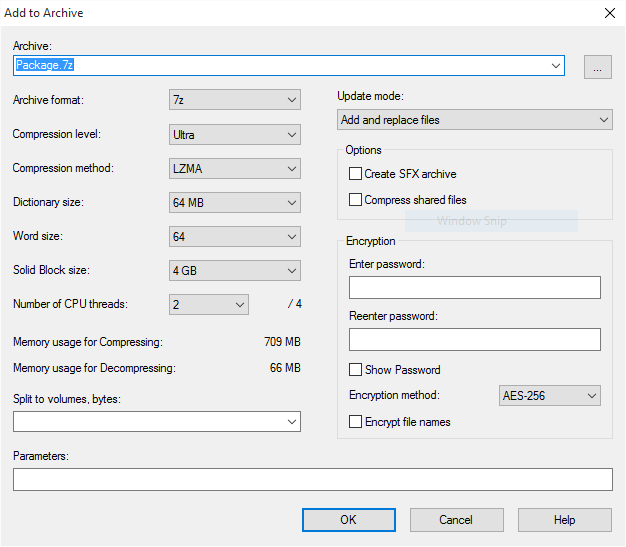Change the Dictionary size dropdown

(x=235, y=203)
